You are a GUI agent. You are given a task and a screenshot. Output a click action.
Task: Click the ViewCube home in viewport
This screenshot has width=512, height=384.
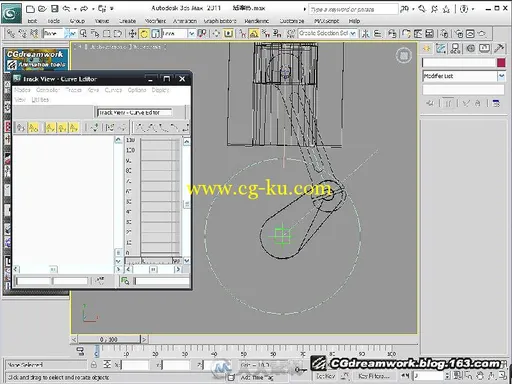[x=404, y=55]
